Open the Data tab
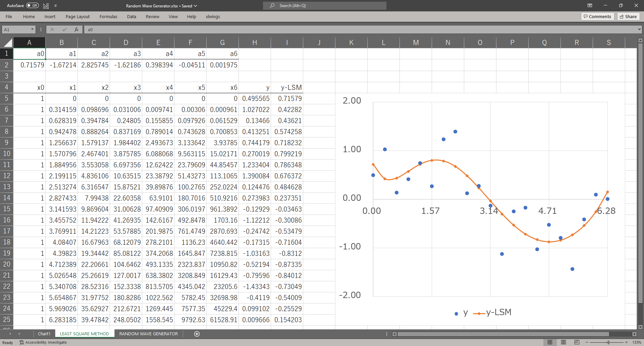Screen dimensions: 644x346 tap(131, 16)
